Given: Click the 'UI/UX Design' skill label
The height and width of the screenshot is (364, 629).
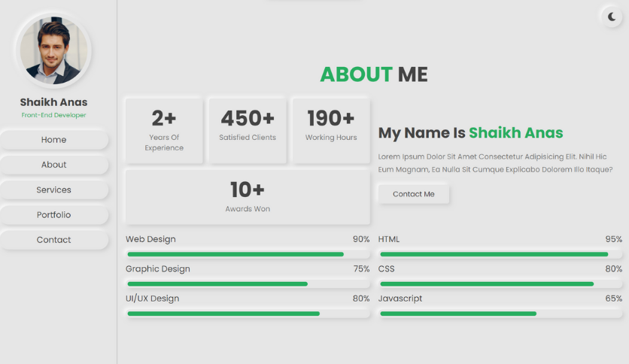Looking at the screenshot, I should coord(153,299).
